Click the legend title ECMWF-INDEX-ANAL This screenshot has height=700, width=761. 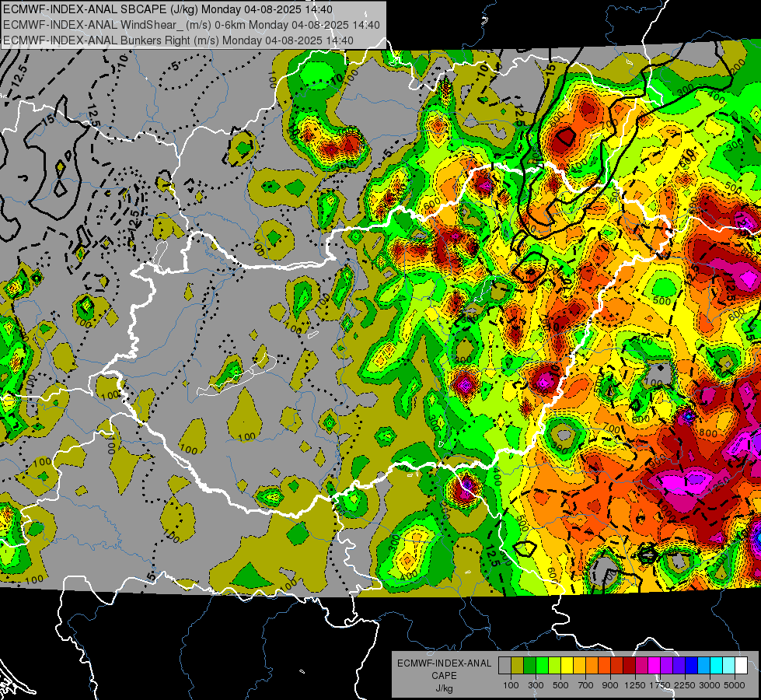pyautogui.click(x=444, y=663)
